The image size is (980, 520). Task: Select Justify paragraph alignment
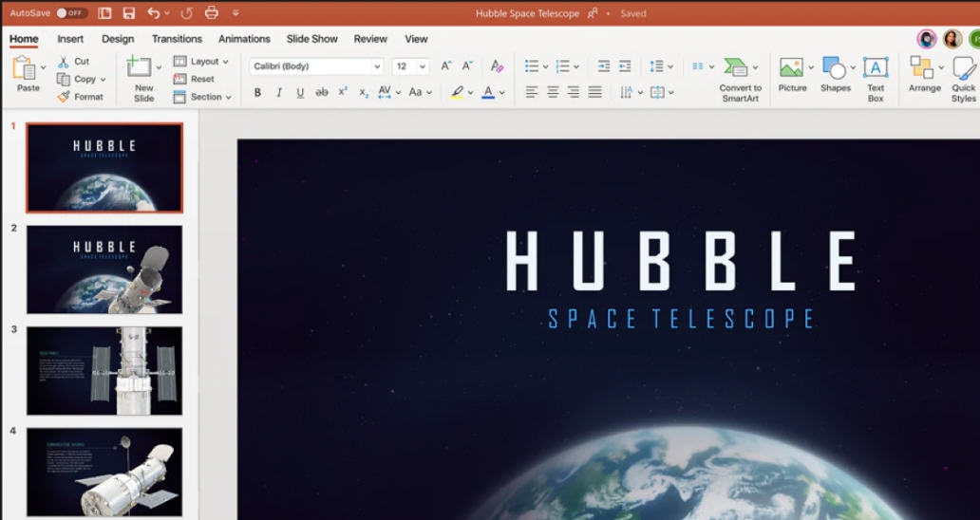tap(594, 92)
